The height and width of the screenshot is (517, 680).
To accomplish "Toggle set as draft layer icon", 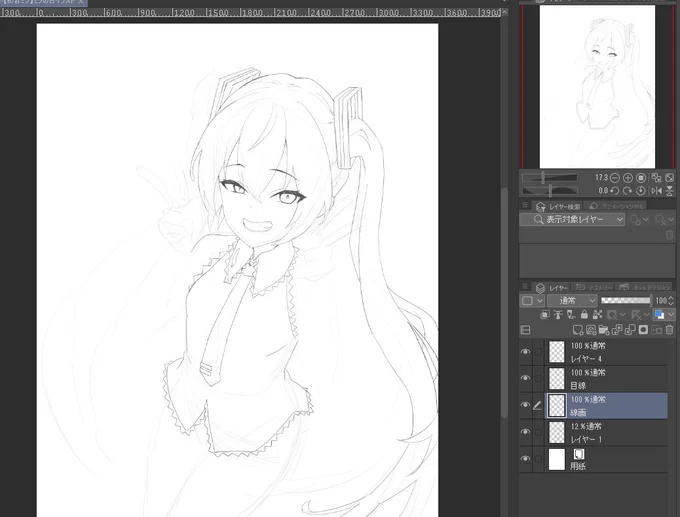I will pos(571,314).
